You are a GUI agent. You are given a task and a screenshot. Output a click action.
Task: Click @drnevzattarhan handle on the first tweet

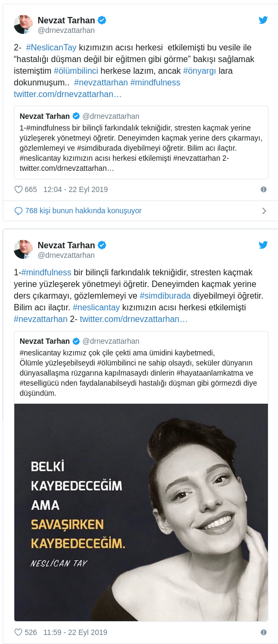pos(66,30)
